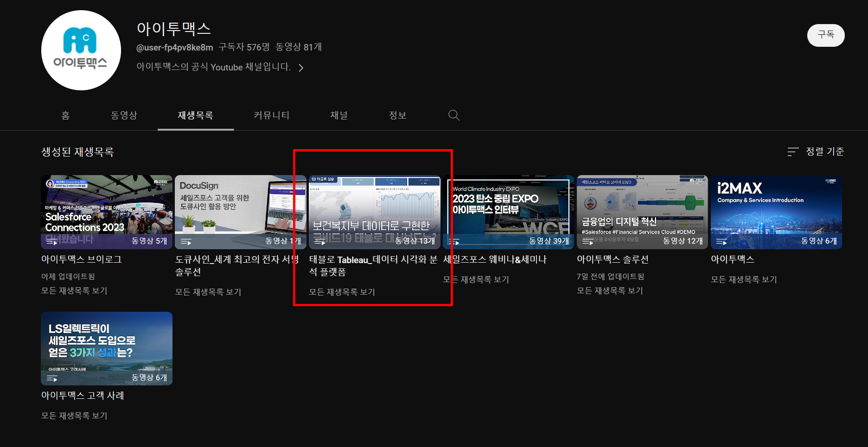Viewport: 868px width, 447px height.
Task: Click the 동영상 5개 count badge
Action: coord(149,241)
